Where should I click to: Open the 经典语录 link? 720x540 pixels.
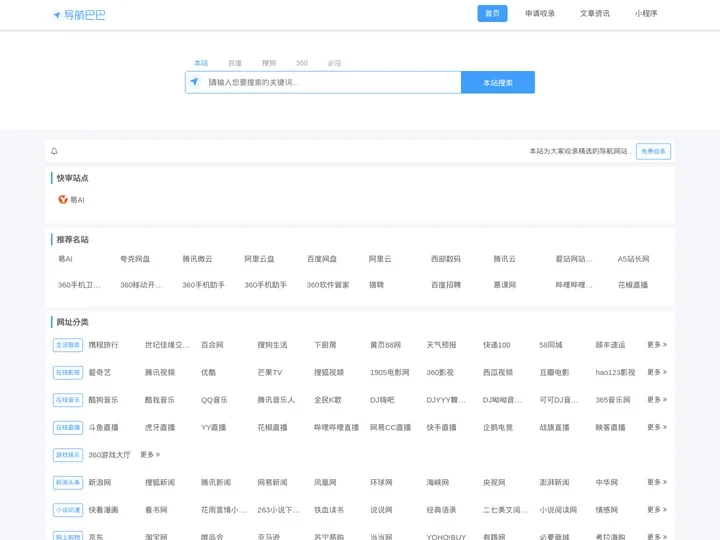[441, 510]
